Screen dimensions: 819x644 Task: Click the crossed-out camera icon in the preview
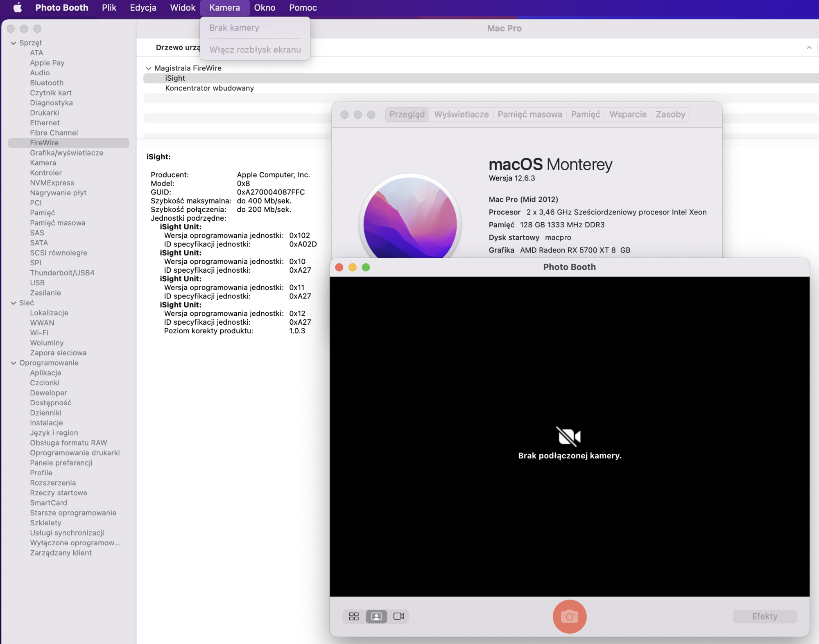coord(569,436)
